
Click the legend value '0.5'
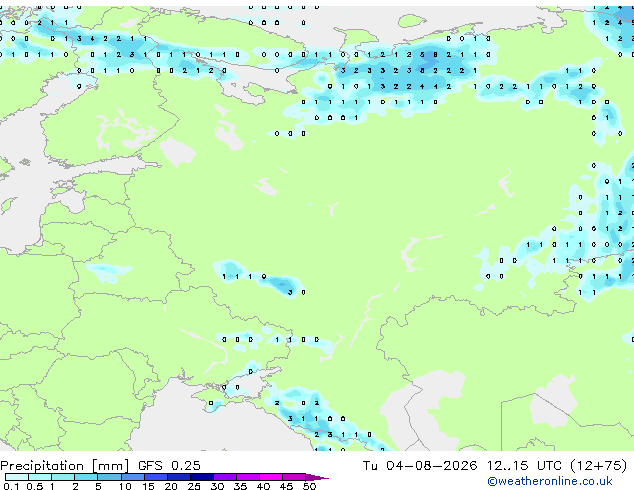[34, 486]
